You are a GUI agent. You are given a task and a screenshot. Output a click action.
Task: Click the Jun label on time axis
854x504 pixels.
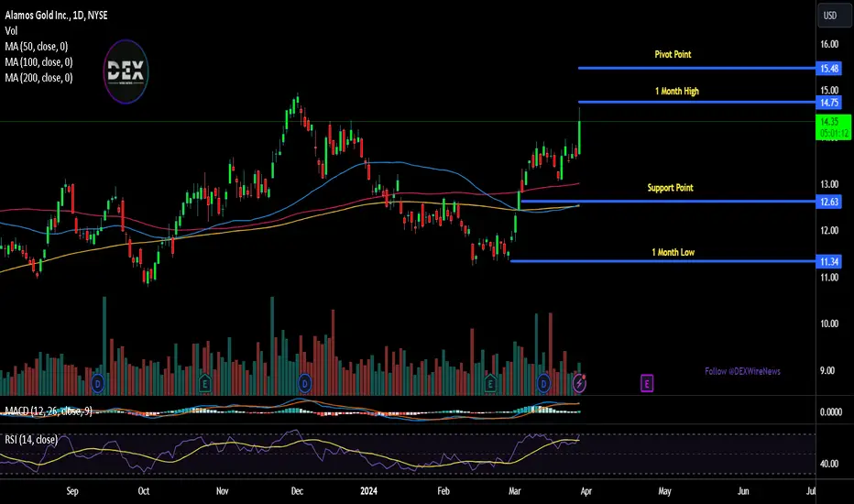(743, 491)
